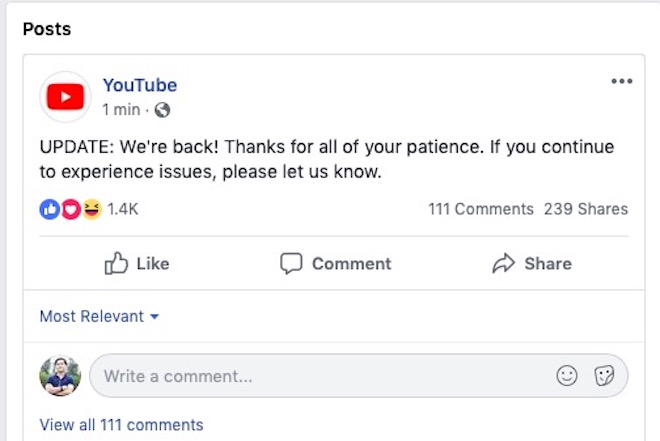Viewport: 660px width, 441px height.
Task: Click the red heart reaction icon
Action: 70,209
